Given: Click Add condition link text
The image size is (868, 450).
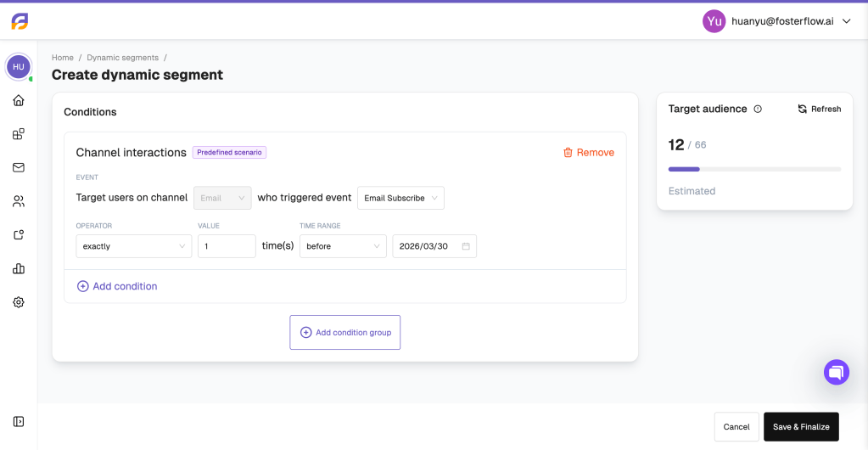Looking at the screenshot, I should click(x=125, y=286).
